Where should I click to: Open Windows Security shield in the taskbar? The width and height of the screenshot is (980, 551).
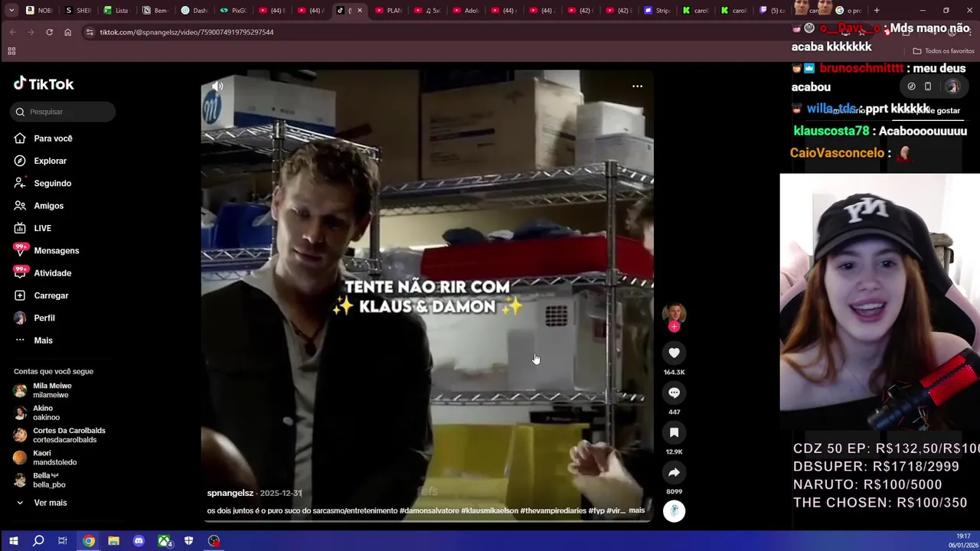tap(188, 541)
